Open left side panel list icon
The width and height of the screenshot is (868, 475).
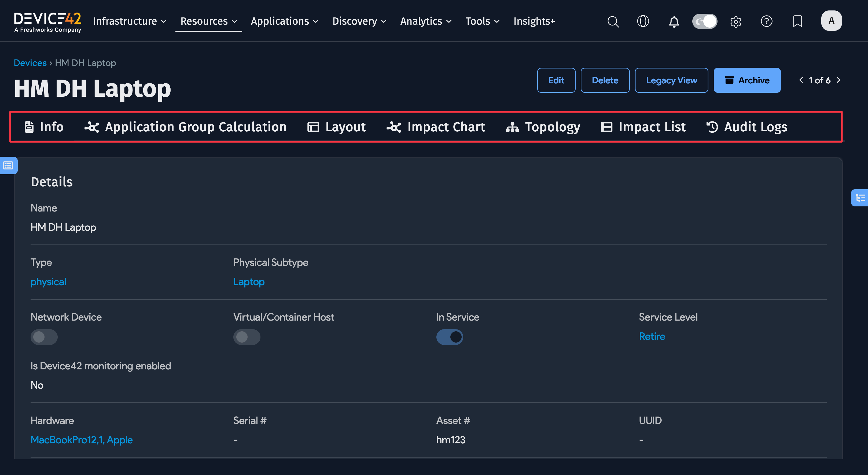pos(8,166)
